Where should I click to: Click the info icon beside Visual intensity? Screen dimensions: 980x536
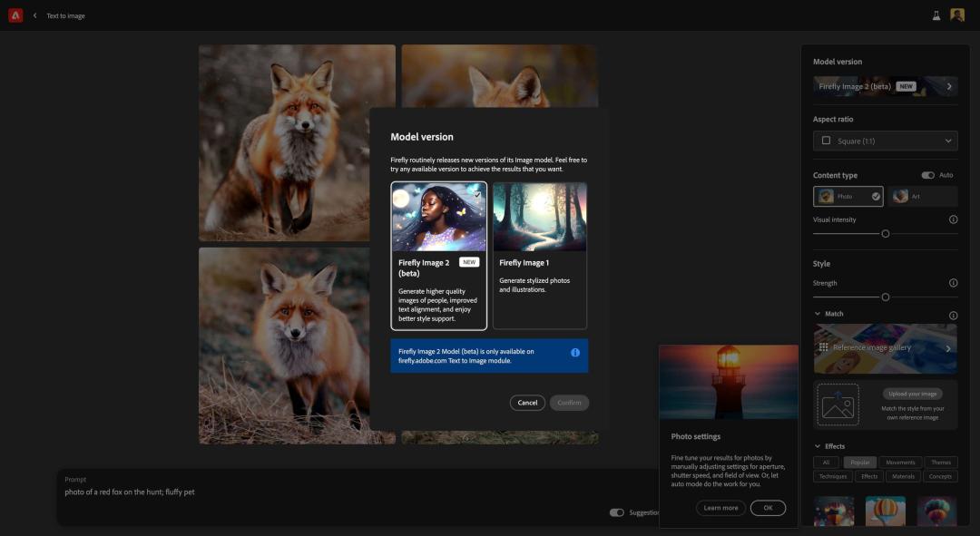pos(953,219)
